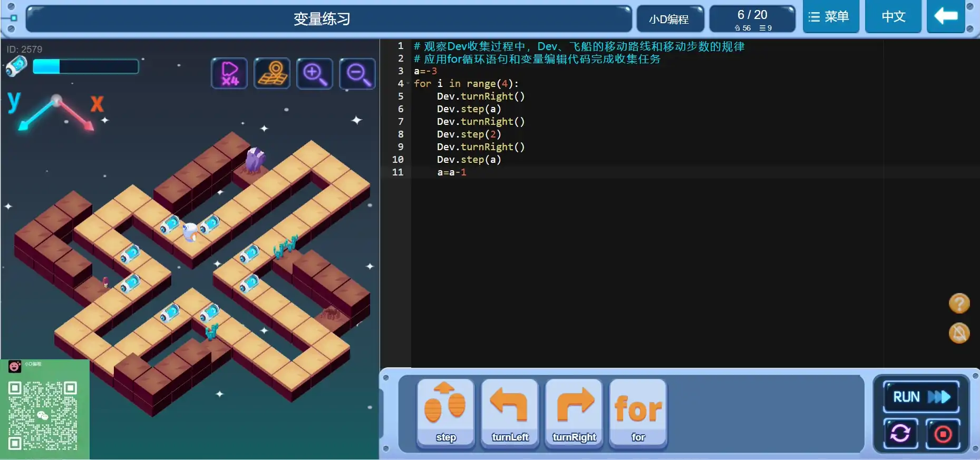Open the orange question mark help

coord(959,304)
